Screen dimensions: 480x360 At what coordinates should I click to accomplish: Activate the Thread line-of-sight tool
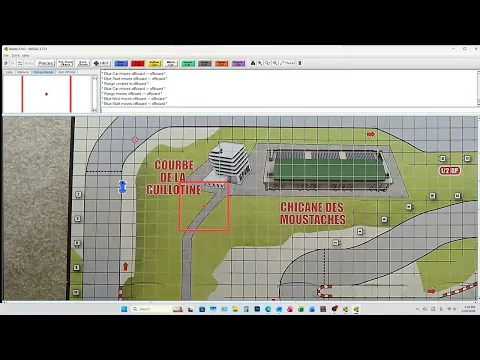coord(287,63)
